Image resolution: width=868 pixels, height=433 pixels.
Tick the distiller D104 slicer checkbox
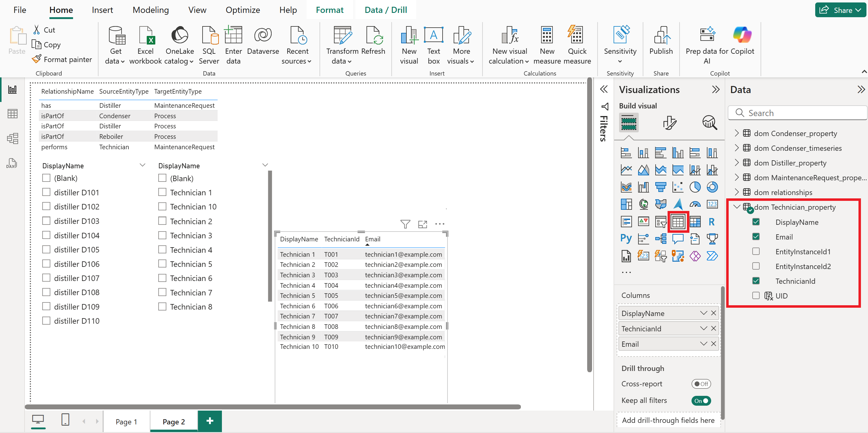46,235
